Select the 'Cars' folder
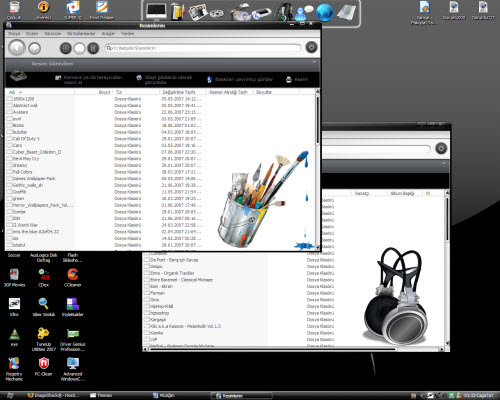The height and width of the screenshot is (400, 500). (14, 145)
